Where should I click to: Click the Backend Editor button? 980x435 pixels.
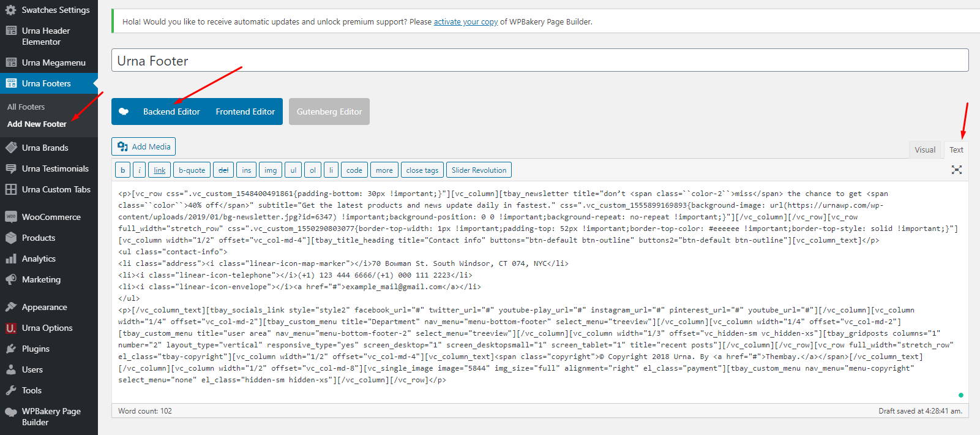171,112
